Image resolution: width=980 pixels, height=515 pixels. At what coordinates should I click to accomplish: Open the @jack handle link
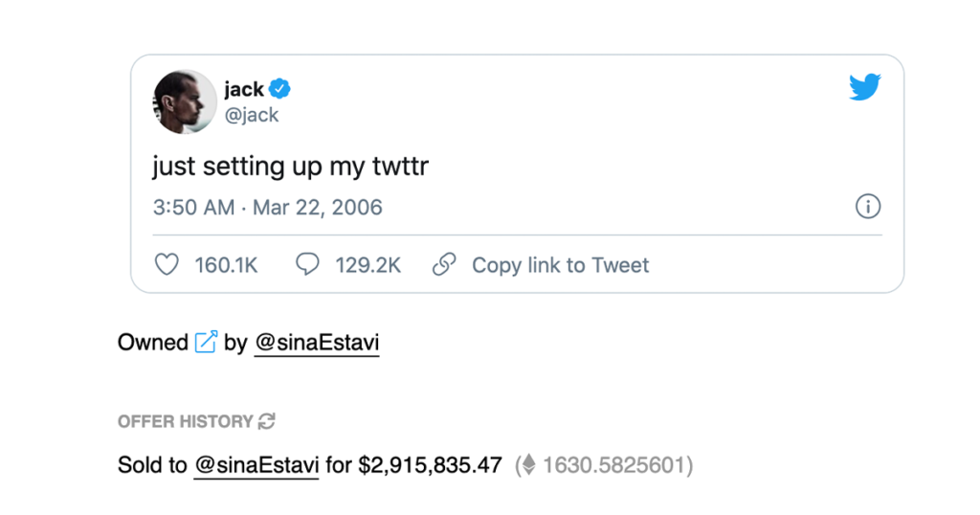(252, 115)
